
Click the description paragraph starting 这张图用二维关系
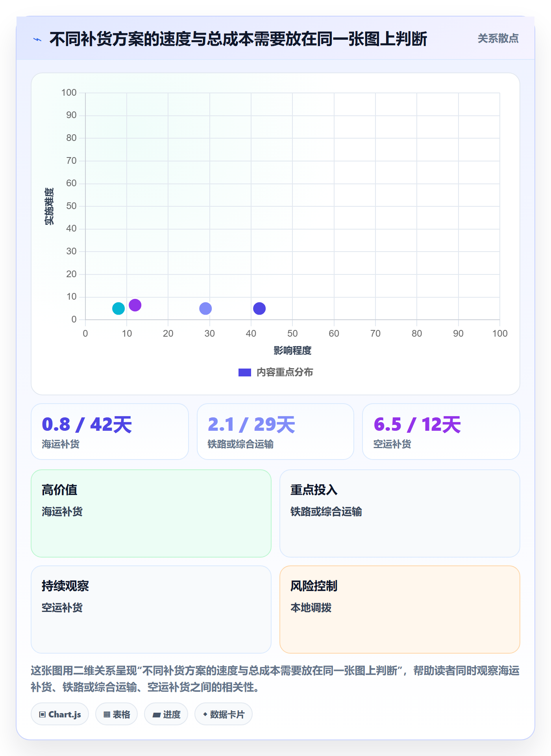point(275,678)
